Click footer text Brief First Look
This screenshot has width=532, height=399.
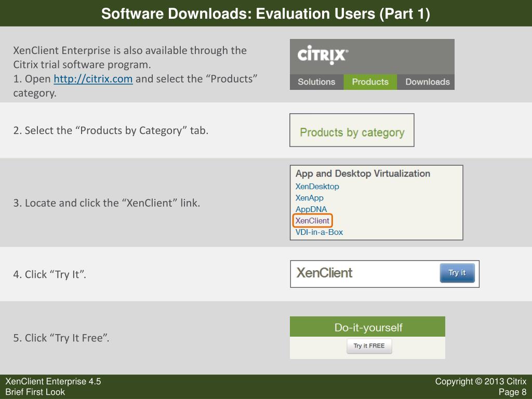(35, 392)
